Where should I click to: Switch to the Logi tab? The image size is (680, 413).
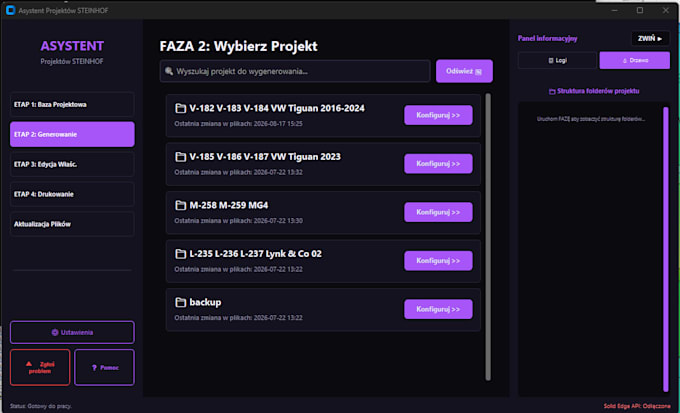point(557,60)
